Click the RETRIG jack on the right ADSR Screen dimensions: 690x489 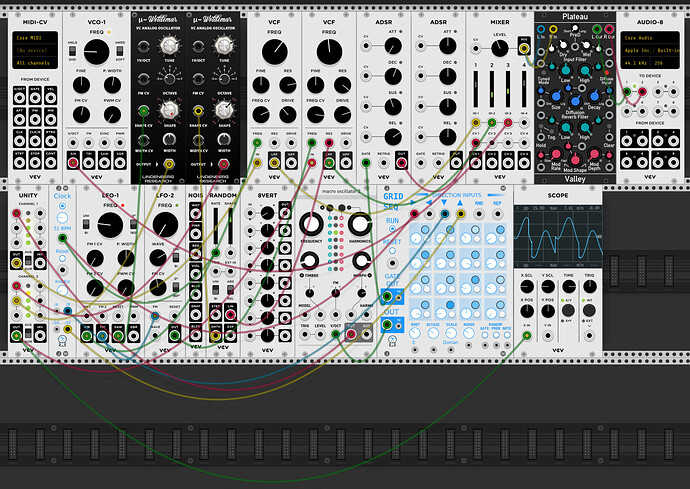pyautogui.click(x=438, y=163)
